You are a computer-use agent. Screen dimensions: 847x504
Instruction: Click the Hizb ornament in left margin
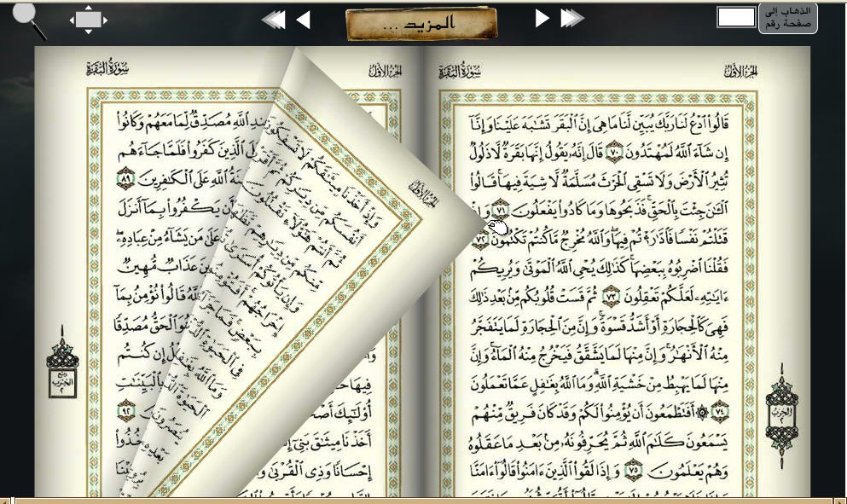pos(62,362)
